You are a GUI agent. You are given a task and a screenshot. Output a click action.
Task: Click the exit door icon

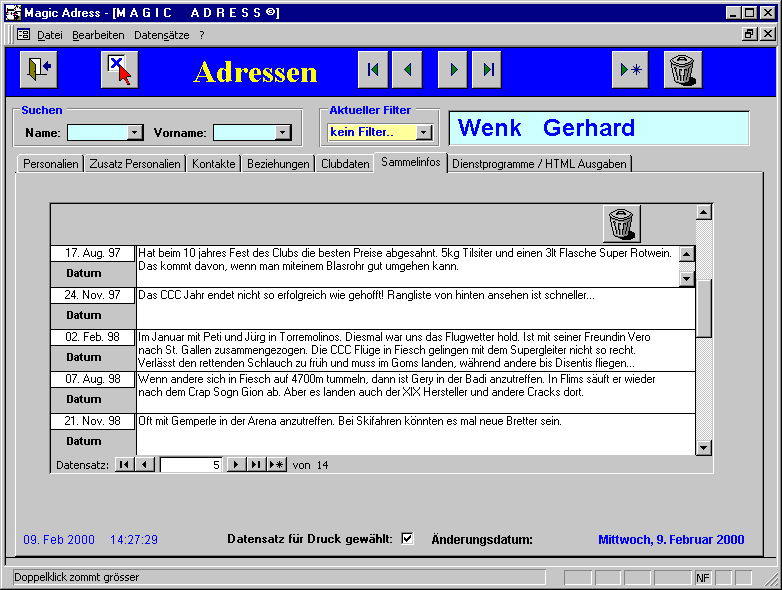(37, 70)
